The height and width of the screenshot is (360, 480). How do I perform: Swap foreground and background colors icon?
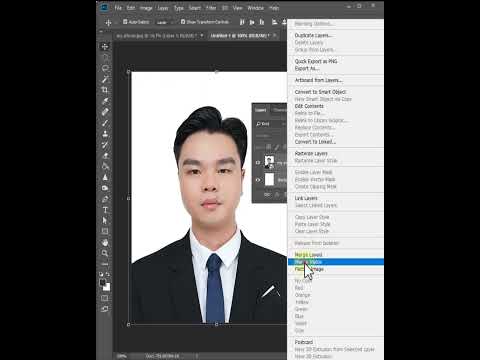pyautogui.click(x=108, y=274)
